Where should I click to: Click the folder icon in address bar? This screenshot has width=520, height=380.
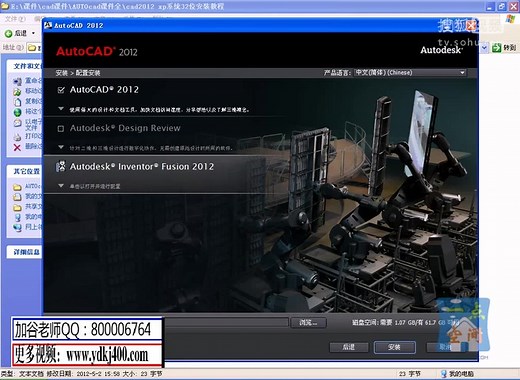[32, 48]
